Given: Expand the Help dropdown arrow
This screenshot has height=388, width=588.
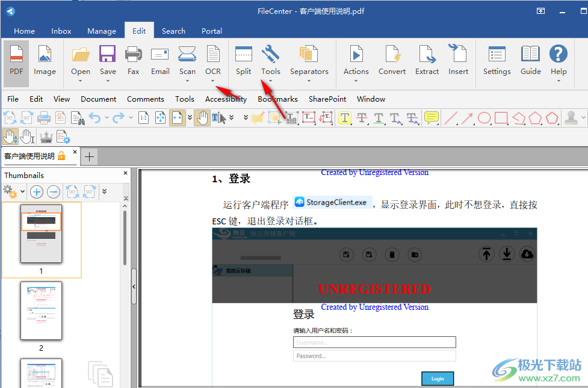Looking at the screenshot, I should click(x=559, y=81).
